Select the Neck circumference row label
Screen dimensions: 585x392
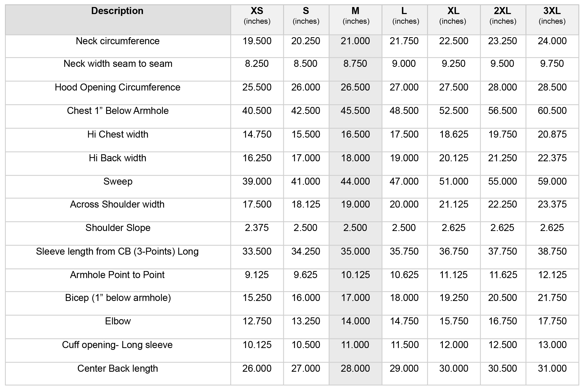pos(118,41)
